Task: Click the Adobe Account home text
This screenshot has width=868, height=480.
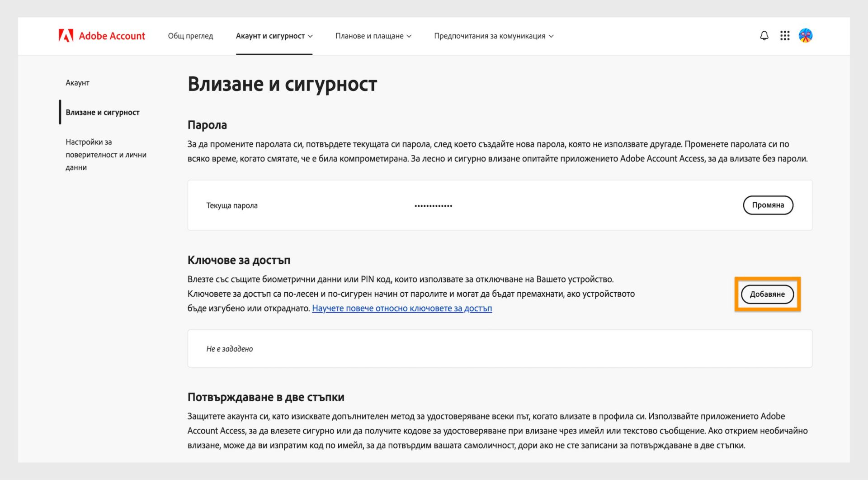Action: coord(112,36)
